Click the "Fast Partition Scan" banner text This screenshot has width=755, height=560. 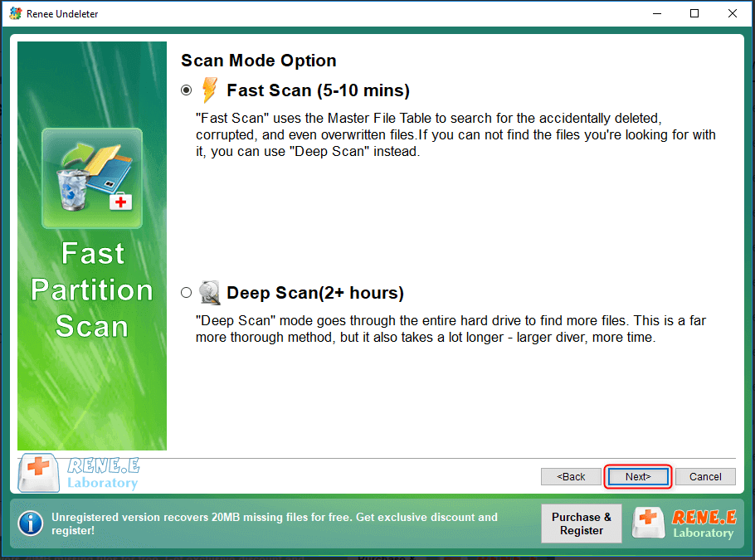point(92,290)
